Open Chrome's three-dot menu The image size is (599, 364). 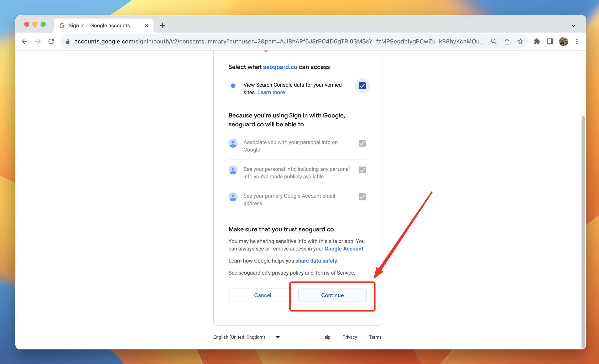[577, 41]
